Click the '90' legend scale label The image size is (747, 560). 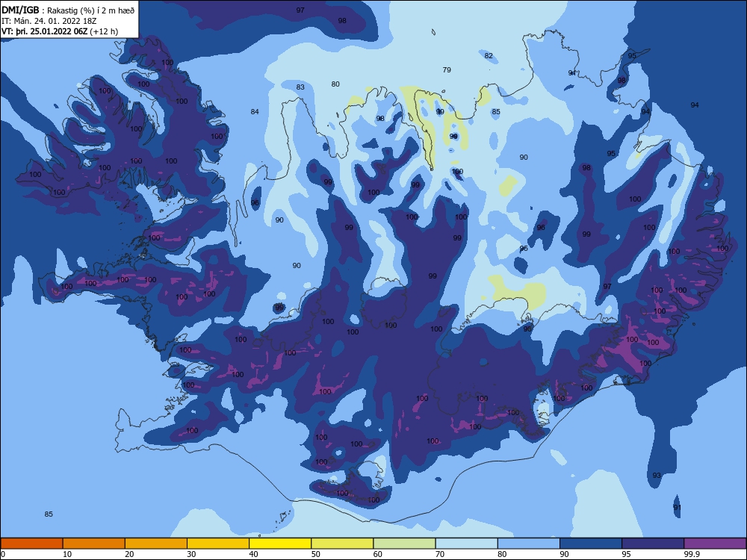(564, 554)
